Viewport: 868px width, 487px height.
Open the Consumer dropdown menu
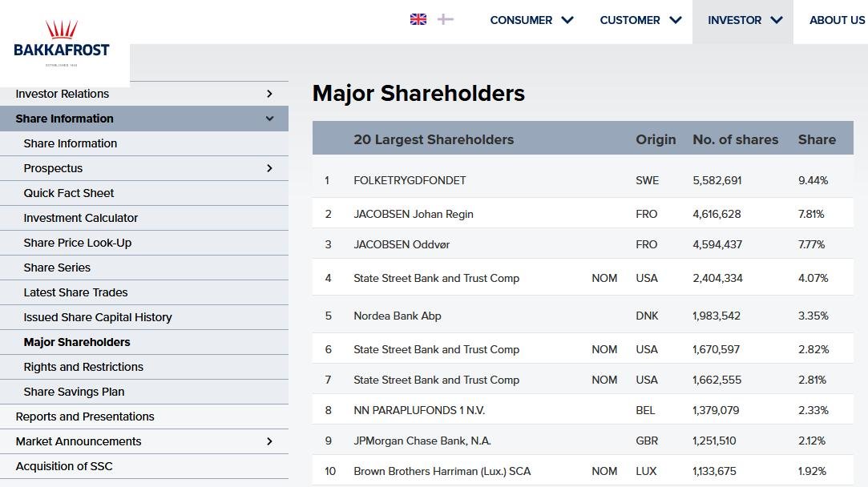531,20
